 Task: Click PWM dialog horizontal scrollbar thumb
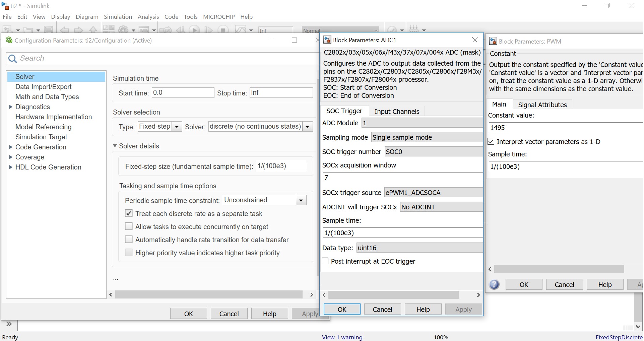pos(559,269)
